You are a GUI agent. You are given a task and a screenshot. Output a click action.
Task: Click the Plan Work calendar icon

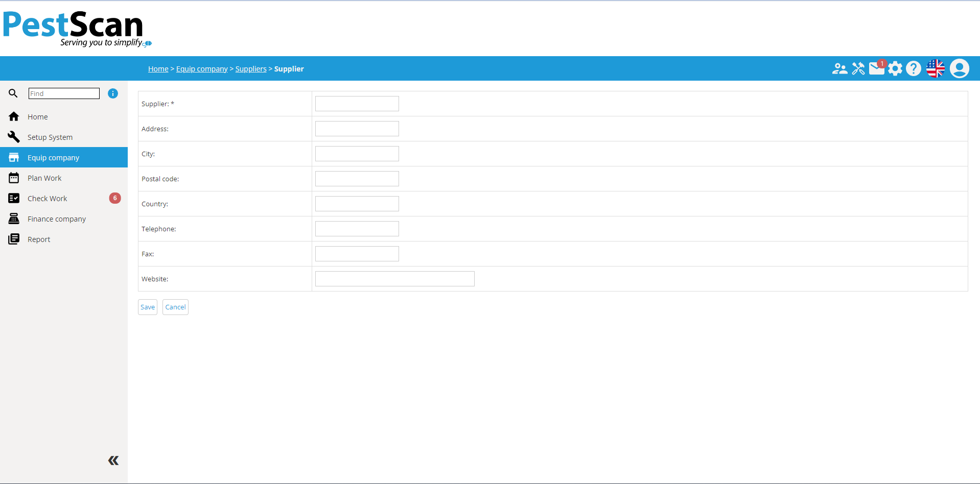[x=14, y=178]
